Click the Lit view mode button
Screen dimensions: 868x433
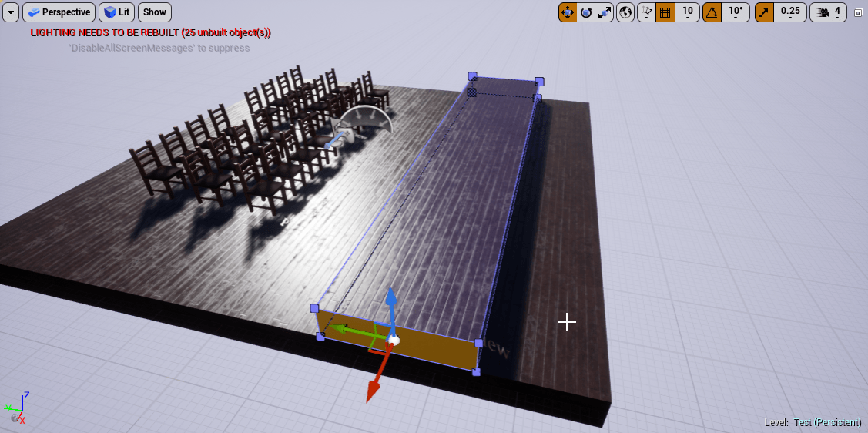click(116, 12)
